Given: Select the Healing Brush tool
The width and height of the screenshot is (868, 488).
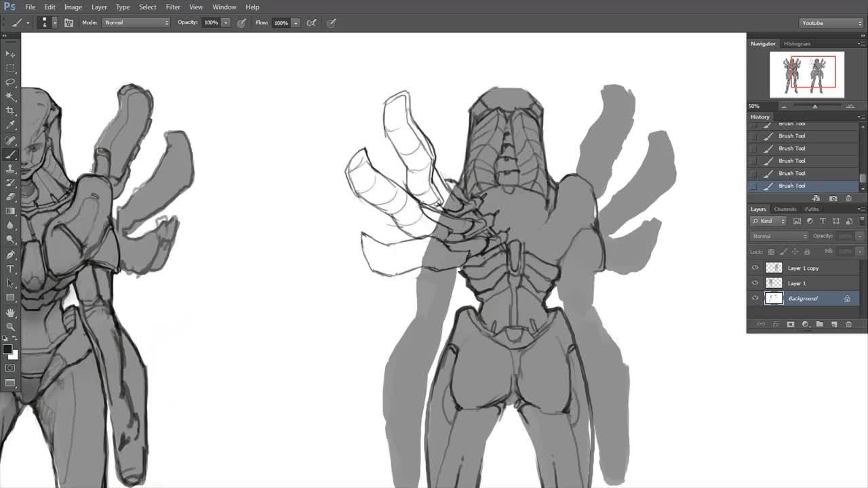Looking at the screenshot, I should (10, 140).
